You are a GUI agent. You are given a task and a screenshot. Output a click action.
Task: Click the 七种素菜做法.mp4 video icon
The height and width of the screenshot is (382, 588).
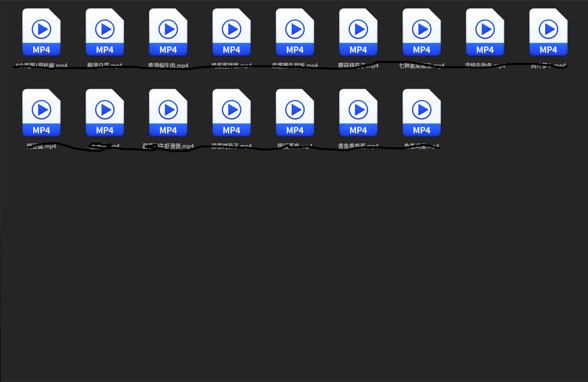422,32
